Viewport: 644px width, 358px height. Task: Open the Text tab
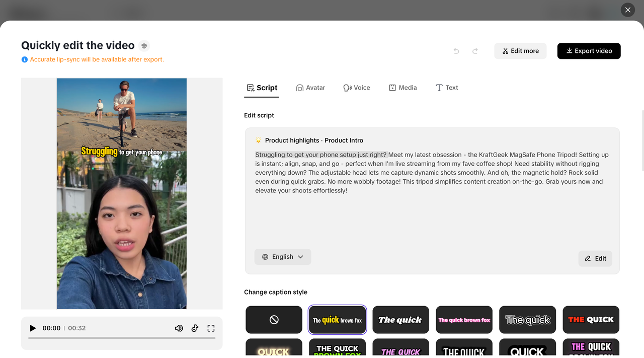click(x=447, y=87)
